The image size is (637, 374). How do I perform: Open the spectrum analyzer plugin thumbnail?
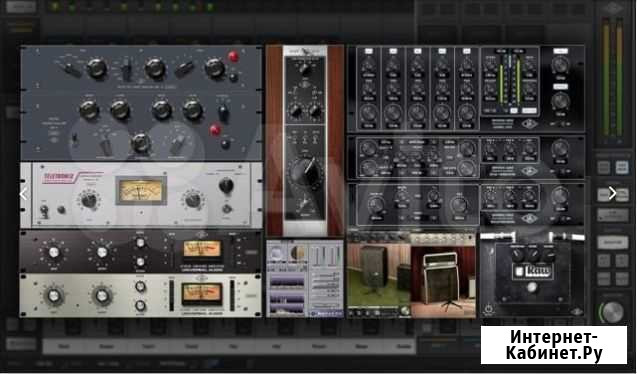click(x=305, y=279)
